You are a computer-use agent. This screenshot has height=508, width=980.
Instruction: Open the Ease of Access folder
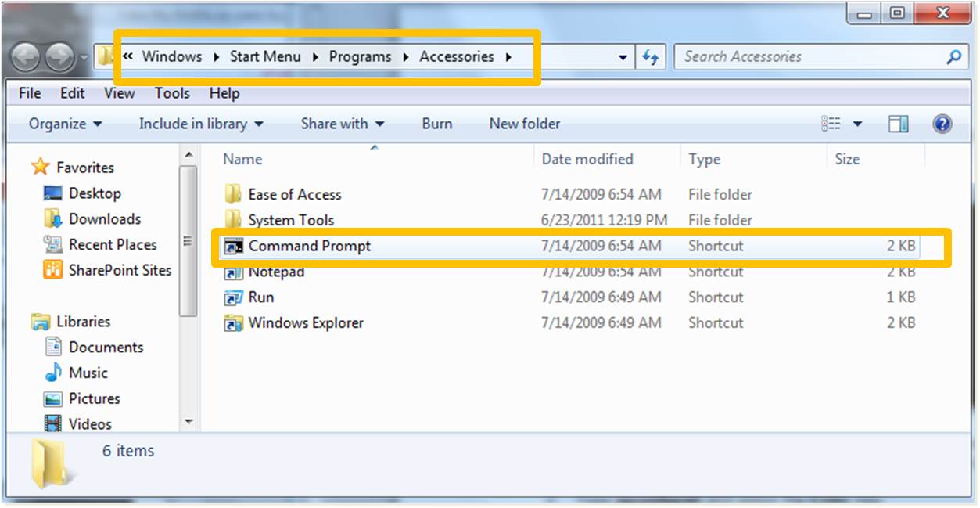[294, 195]
